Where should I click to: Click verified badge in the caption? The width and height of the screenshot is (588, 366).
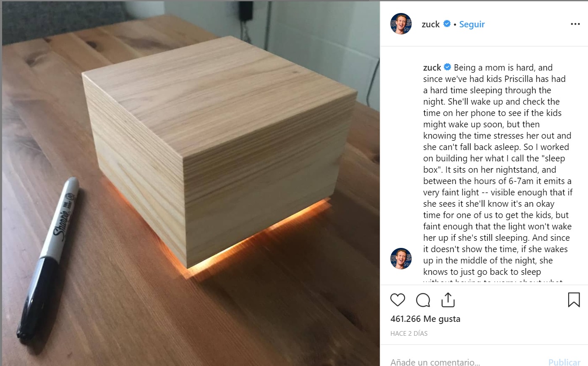pyautogui.click(x=447, y=67)
